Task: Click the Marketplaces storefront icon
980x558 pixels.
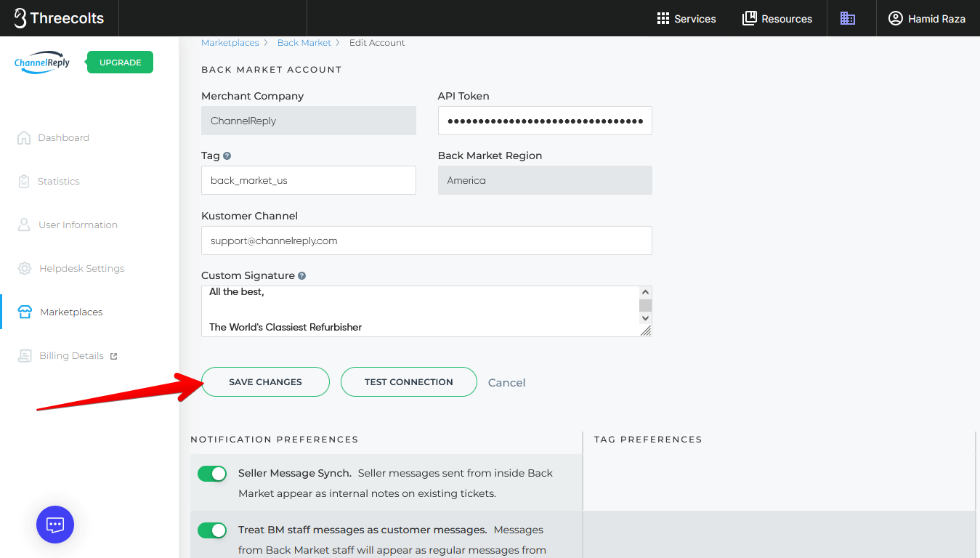Action: 25,312
